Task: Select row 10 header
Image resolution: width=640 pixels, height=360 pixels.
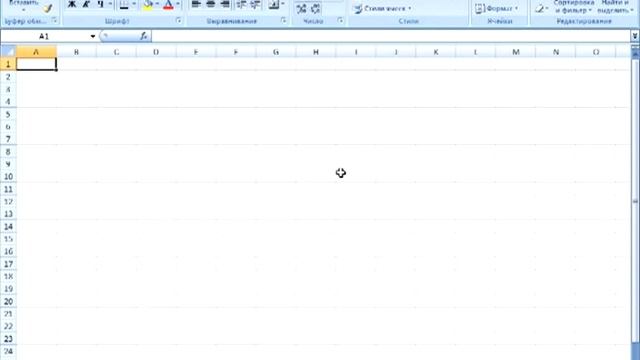Action: pos(8,176)
